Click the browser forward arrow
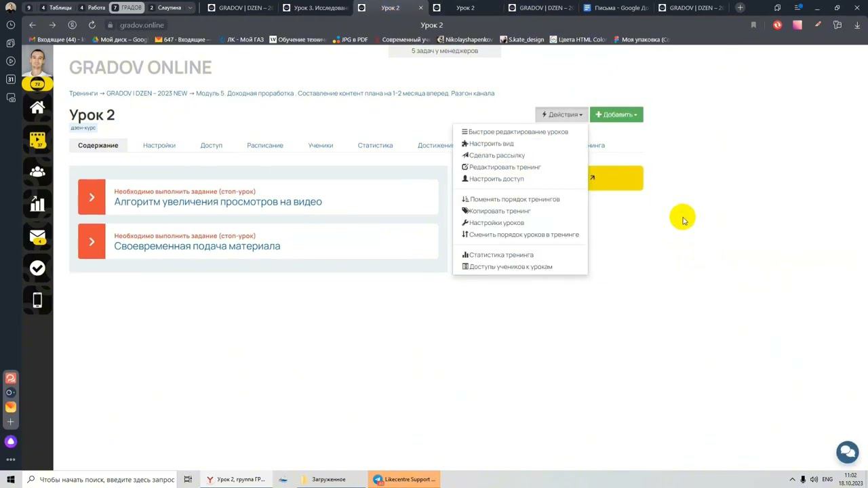The width and height of the screenshot is (868, 488). coord(52,25)
